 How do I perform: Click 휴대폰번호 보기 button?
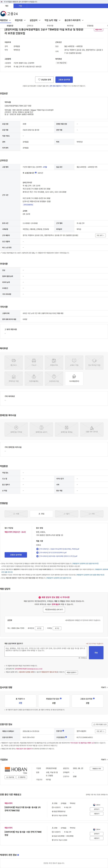pos(39,628)
